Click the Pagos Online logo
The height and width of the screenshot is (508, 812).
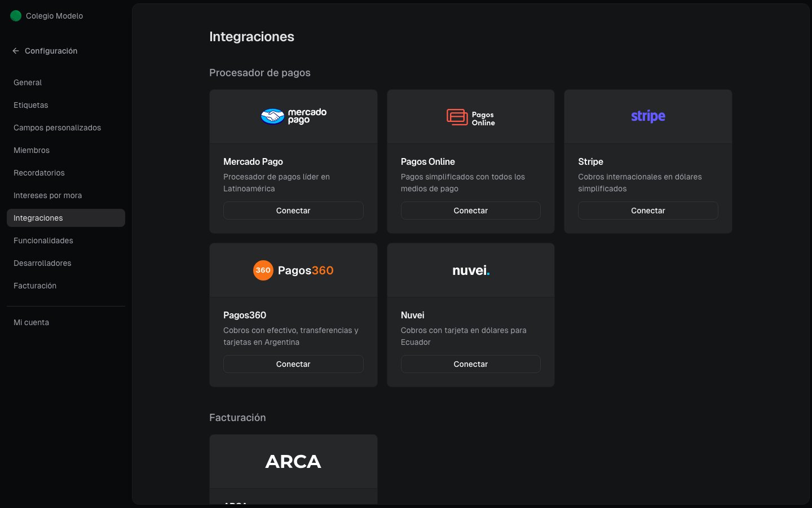tap(471, 117)
